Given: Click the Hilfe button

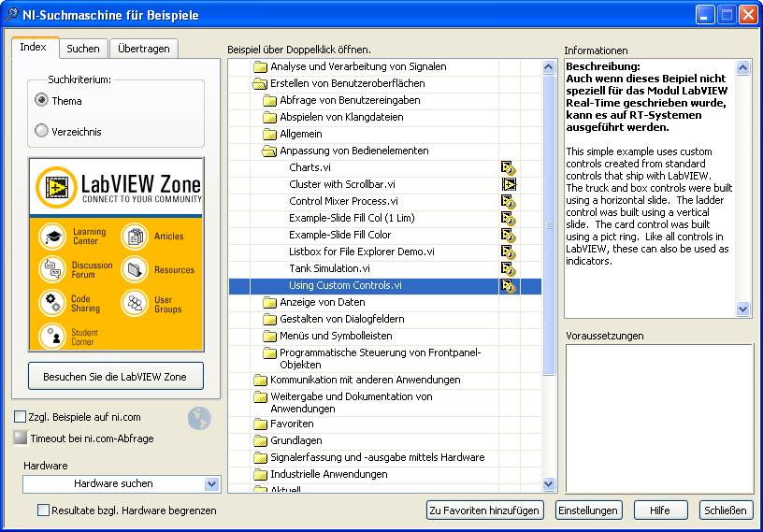Looking at the screenshot, I should [x=660, y=510].
